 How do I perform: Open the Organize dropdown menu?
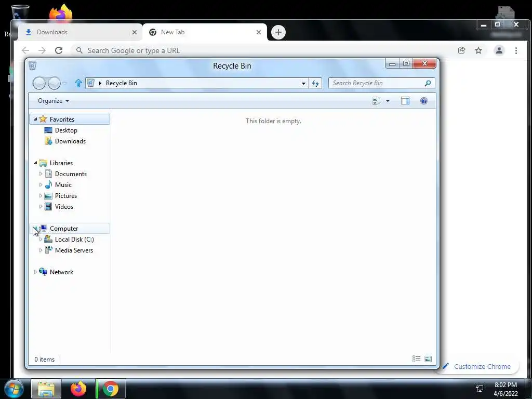(54, 101)
